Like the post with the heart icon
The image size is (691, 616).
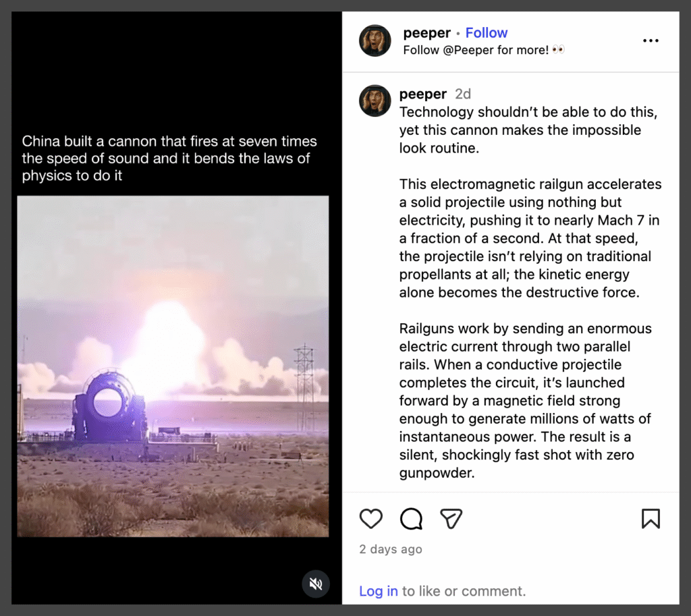tap(371, 518)
